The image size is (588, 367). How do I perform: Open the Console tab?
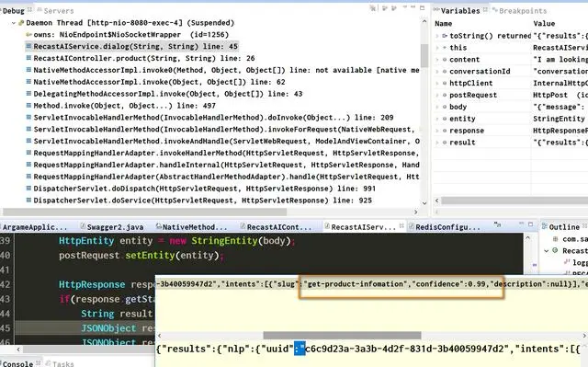[x=17, y=363]
